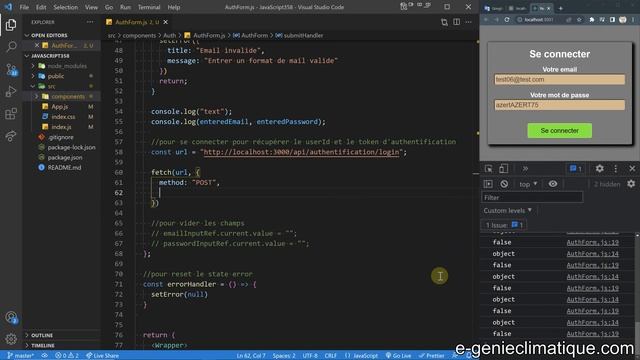Open the Accounts menu icon
The width and height of the screenshot is (640, 360).
click(x=11, y=318)
